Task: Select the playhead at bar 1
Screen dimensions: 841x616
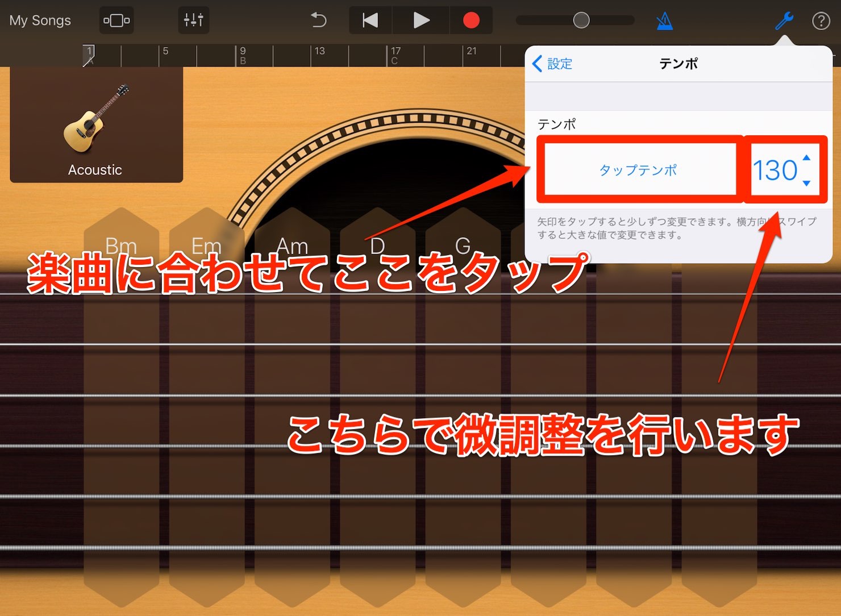Action: (89, 55)
